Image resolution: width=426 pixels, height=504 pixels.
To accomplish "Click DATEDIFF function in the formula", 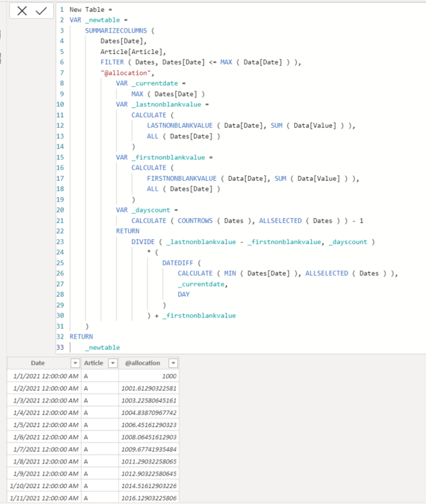I will 177,263.
